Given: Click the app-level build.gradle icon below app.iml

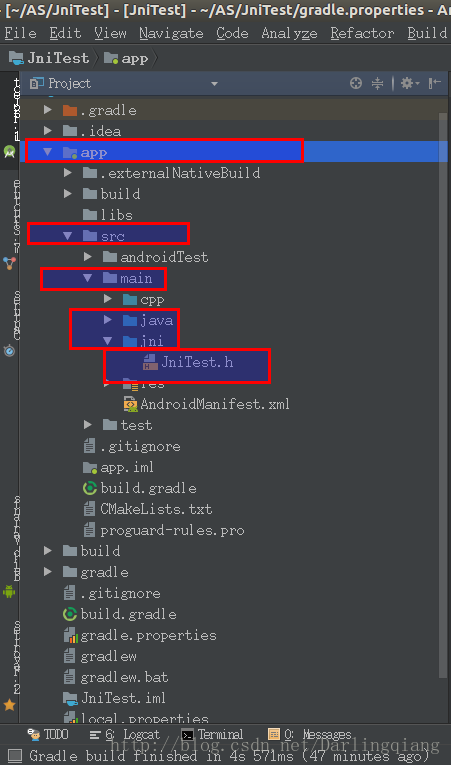Looking at the screenshot, I should [x=90, y=488].
